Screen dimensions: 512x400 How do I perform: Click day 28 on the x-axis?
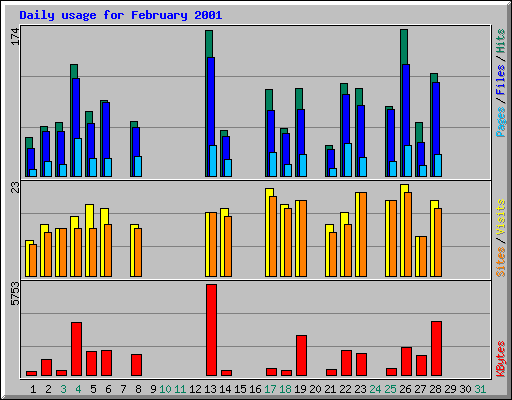[435, 389]
